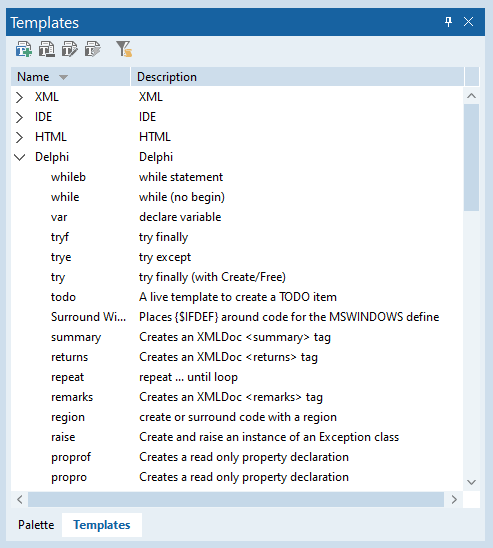Expand the HTML template group
This screenshot has width=493, height=548.
[20, 137]
